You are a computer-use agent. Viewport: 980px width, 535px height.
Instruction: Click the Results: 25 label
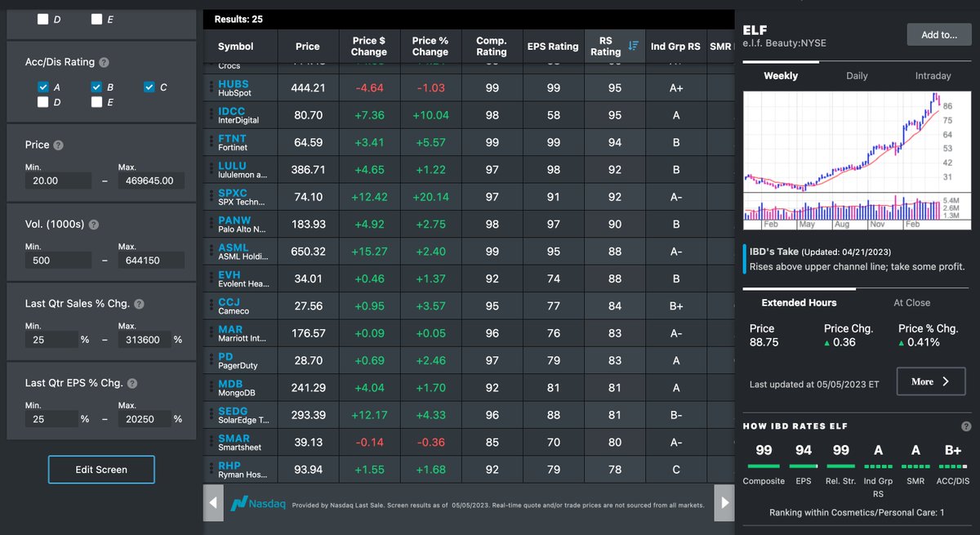point(238,19)
